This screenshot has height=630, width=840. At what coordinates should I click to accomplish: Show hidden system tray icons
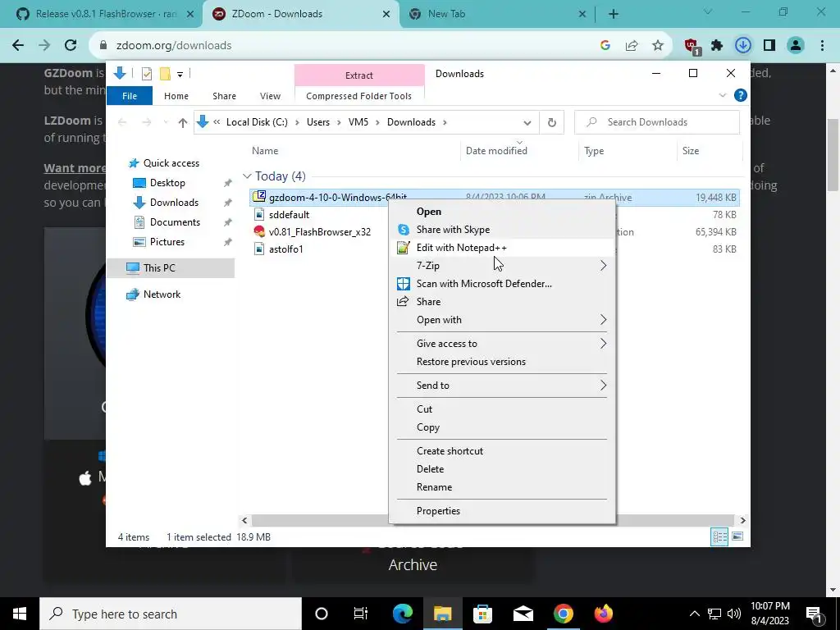[x=694, y=614]
